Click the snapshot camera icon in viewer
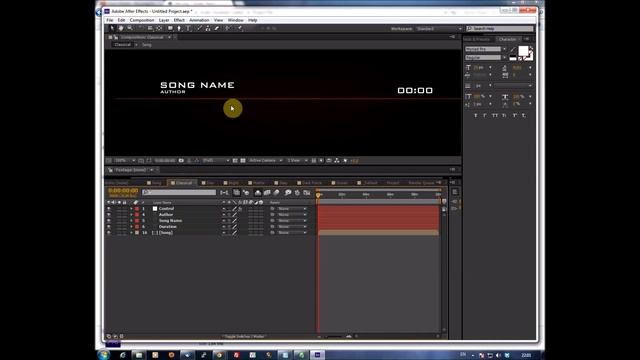The width and height of the screenshot is (640, 360). tap(181, 160)
